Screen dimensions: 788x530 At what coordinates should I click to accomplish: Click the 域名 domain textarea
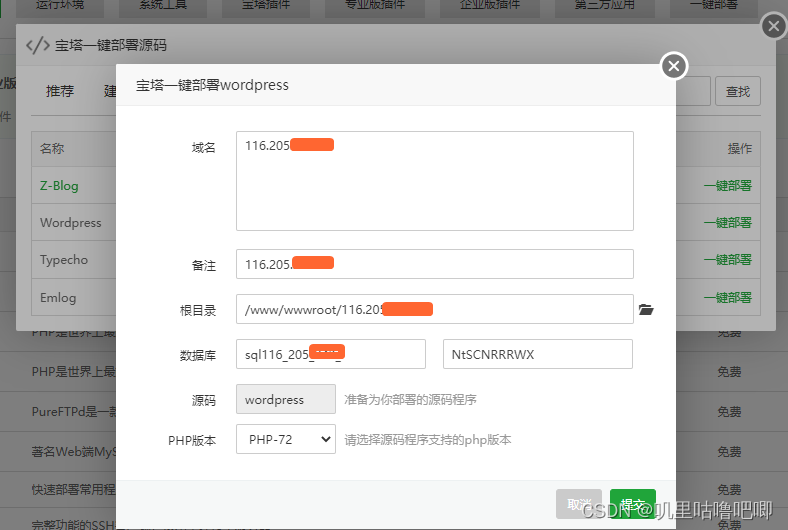coord(435,181)
